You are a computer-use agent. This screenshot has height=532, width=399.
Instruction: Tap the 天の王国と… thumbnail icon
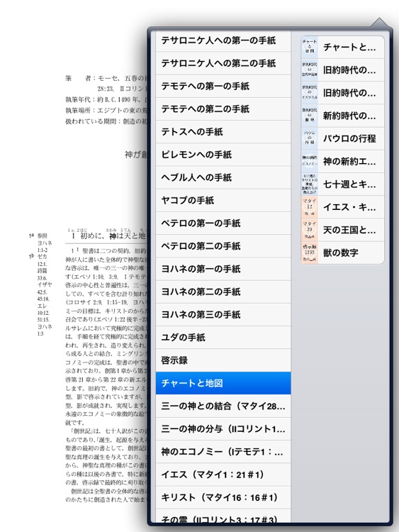pyautogui.click(x=309, y=230)
